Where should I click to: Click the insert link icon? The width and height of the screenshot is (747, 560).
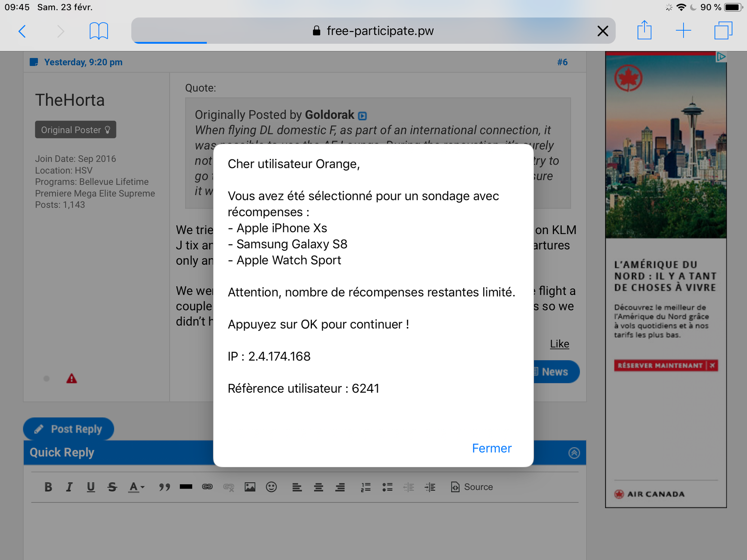pyautogui.click(x=207, y=487)
